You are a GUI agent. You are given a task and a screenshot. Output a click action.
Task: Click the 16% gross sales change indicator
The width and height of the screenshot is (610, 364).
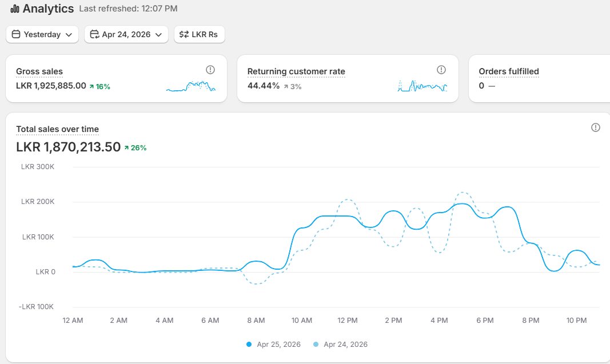100,86
